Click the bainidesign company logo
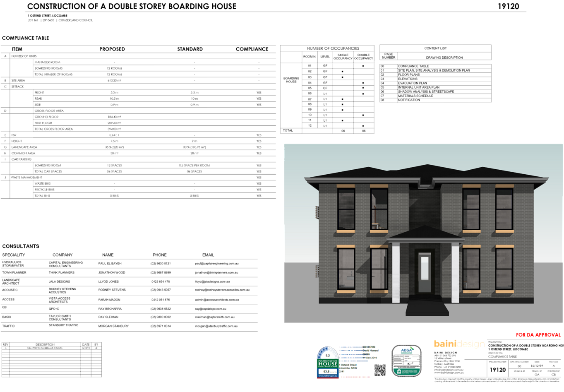The image size is (564, 392). click(x=458, y=344)
